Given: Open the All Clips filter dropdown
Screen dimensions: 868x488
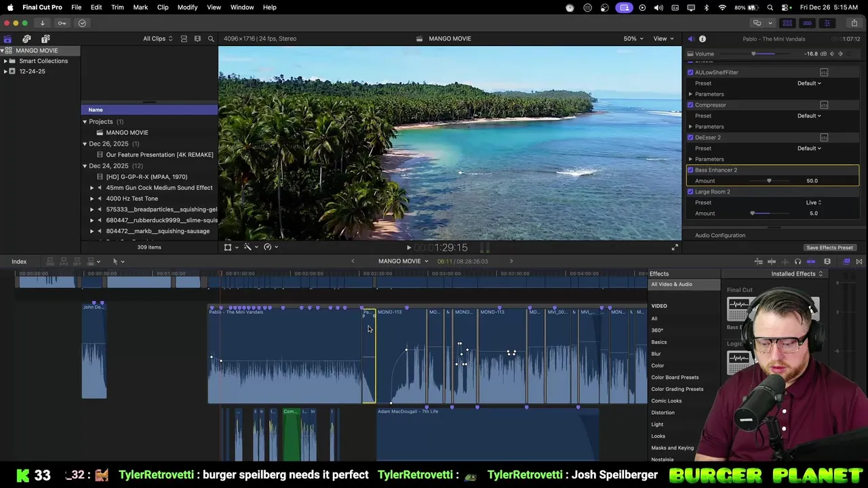Looking at the screenshot, I should tap(157, 39).
